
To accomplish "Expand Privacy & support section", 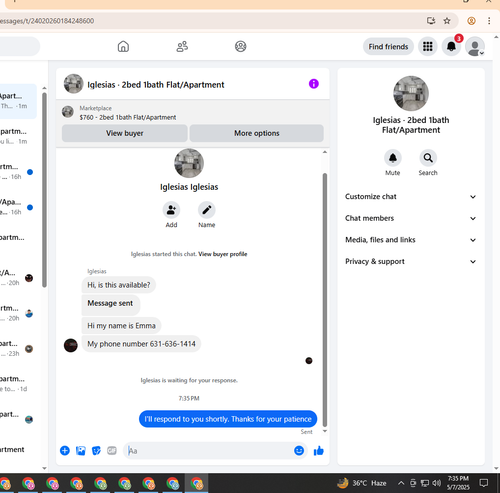I will coord(411,262).
